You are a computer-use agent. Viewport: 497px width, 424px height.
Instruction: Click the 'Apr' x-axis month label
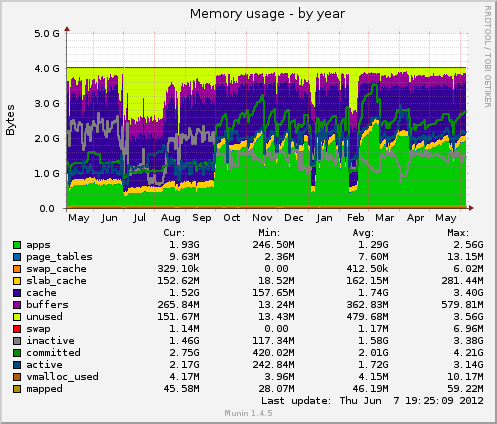[415, 218]
